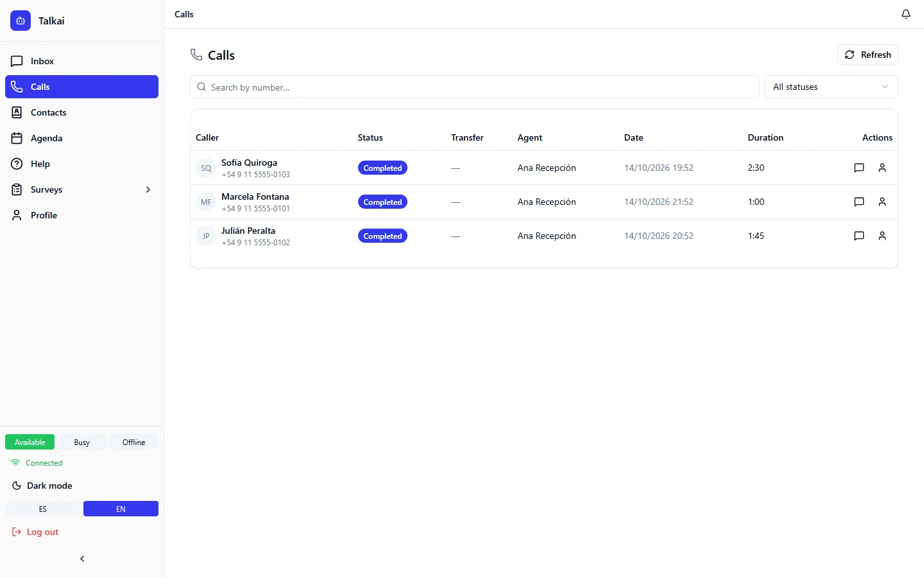Open the notifications bell
The width and height of the screenshot is (924, 578).
[x=906, y=14]
